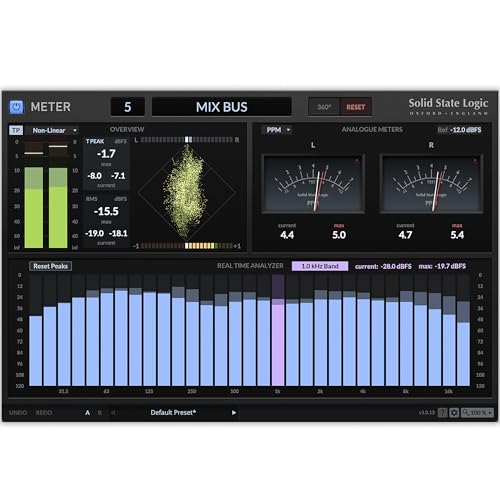
Task: Click the right meter current value 4.7
Action: [405, 235]
